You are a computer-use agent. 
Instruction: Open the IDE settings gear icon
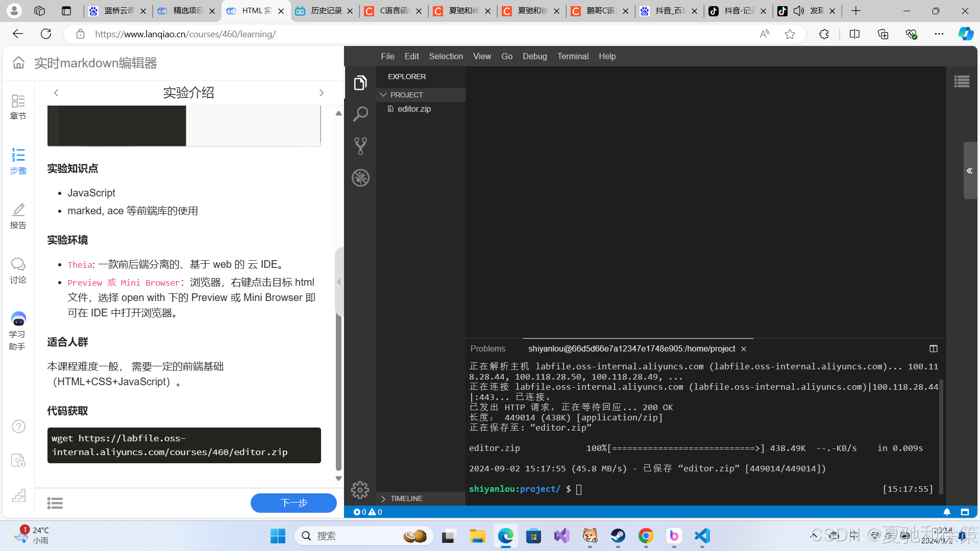point(360,490)
